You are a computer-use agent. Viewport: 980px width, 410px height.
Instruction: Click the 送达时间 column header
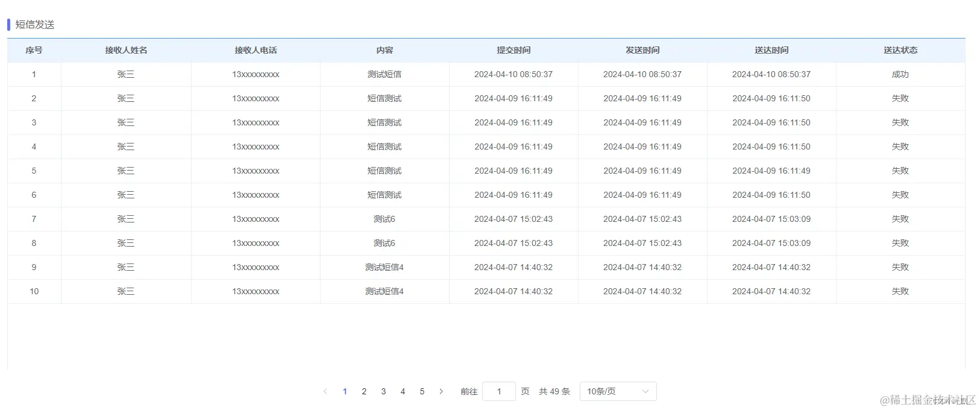pyautogui.click(x=771, y=50)
